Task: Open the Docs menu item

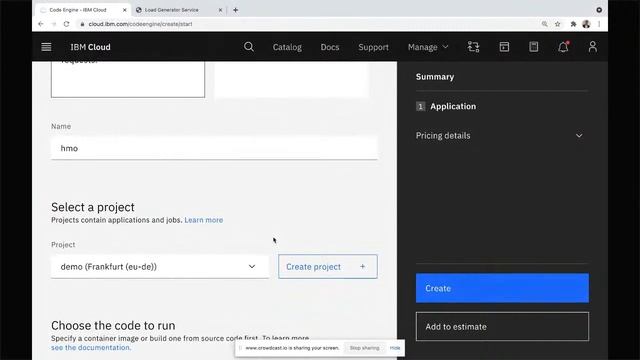Action: 330,47
